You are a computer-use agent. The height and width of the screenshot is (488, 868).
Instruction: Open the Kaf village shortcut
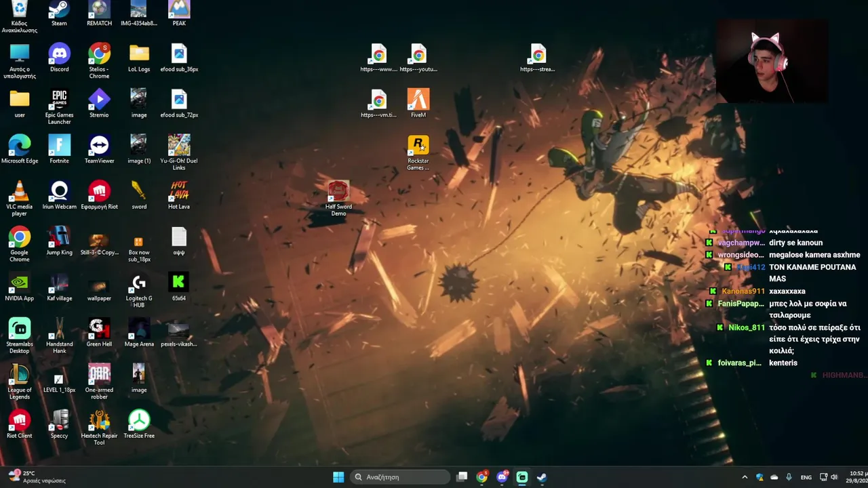[x=59, y=287]
